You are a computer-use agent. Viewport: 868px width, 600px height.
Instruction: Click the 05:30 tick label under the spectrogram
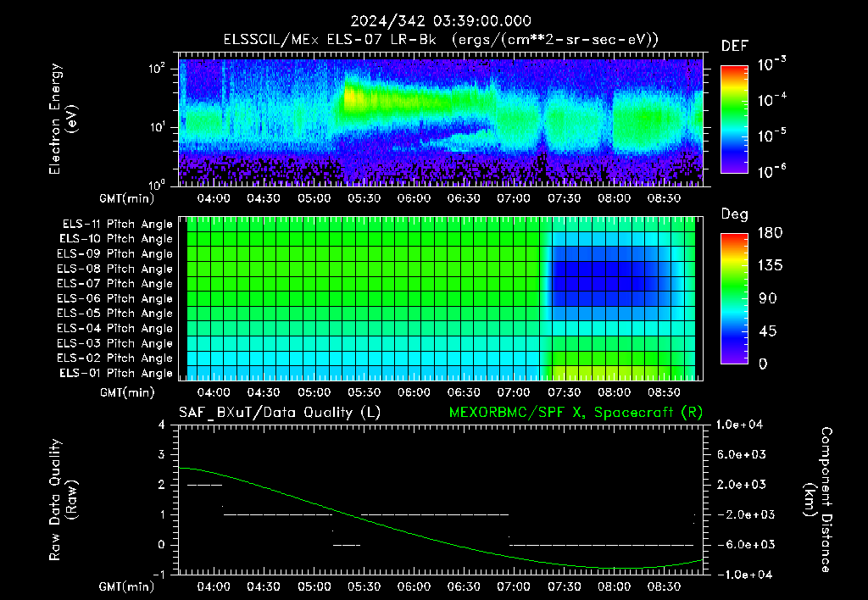tap(364, 198)
